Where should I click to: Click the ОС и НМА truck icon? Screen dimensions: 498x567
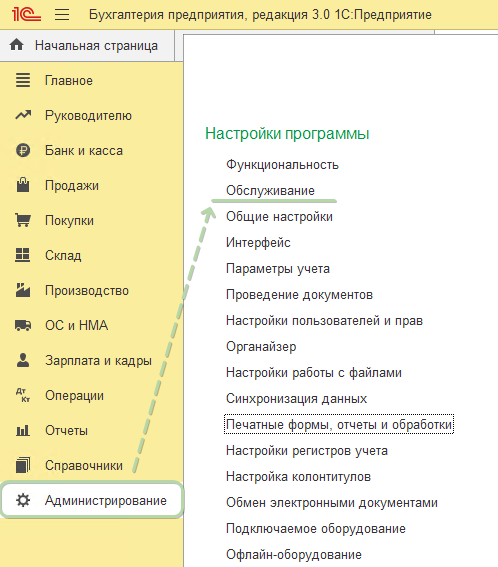(x=23, y=325)
